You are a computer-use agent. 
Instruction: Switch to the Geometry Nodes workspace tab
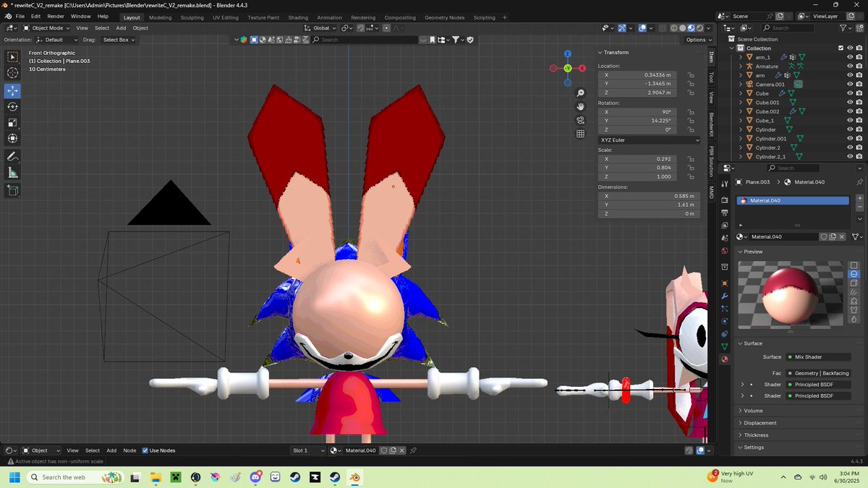point(445,17)
